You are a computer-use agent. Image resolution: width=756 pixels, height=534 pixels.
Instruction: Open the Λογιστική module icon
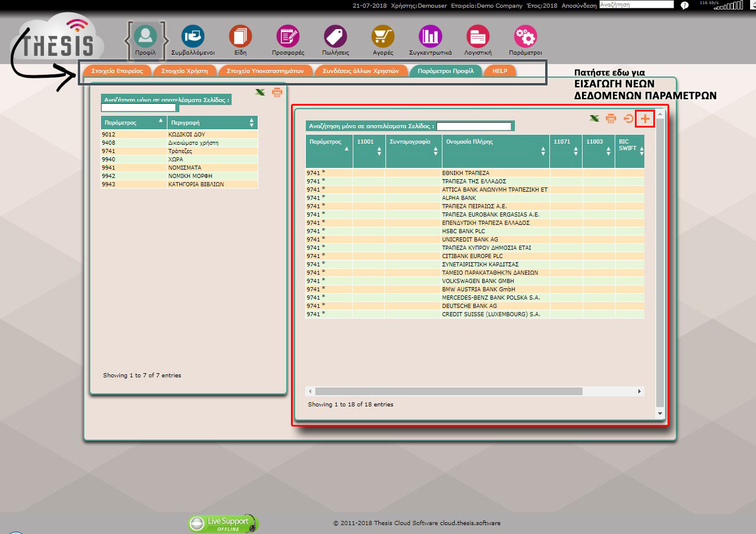click(x=477, y=36)
